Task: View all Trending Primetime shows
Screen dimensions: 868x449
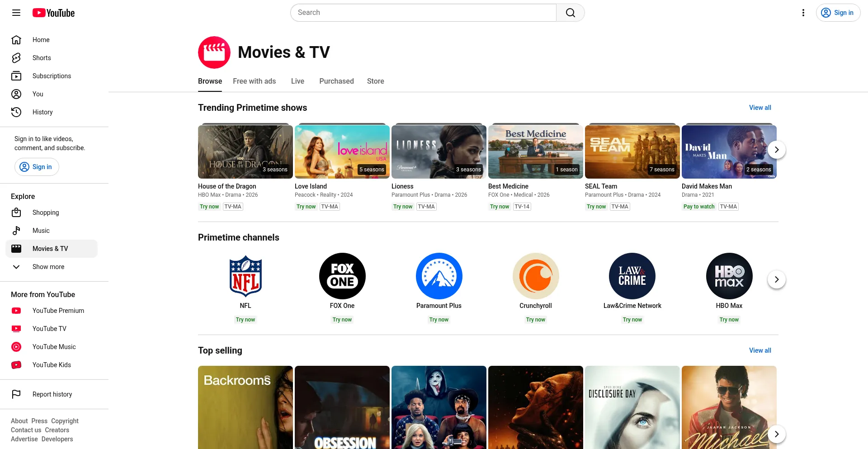Action: [760, 108]
